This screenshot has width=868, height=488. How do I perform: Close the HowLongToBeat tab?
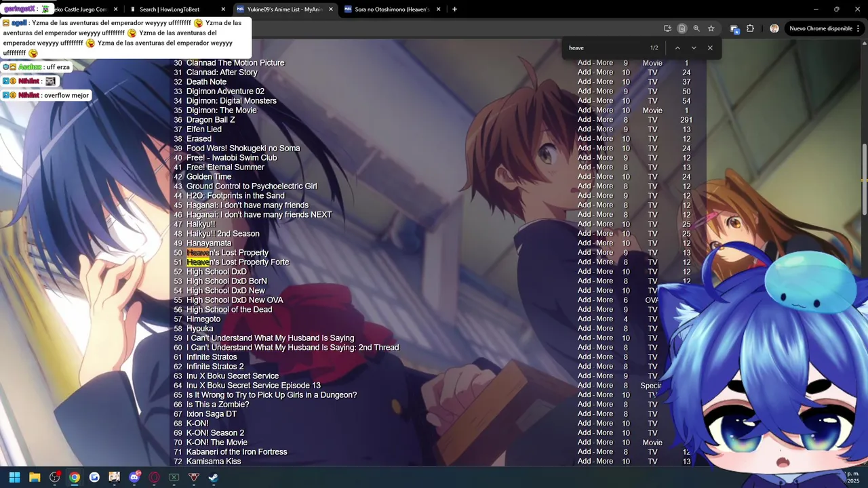point(223,9)
